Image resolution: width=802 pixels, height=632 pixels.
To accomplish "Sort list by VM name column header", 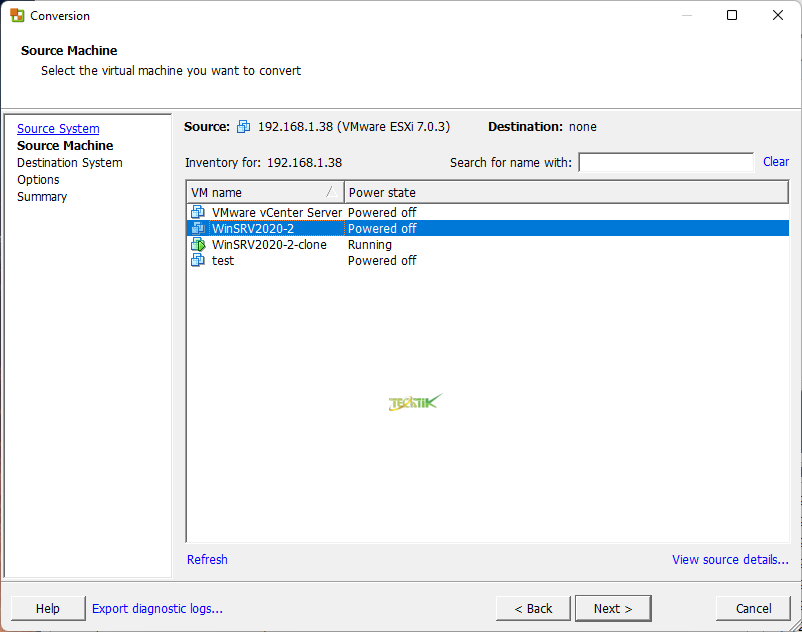I will pyautogui.click(x=265, y=192).
